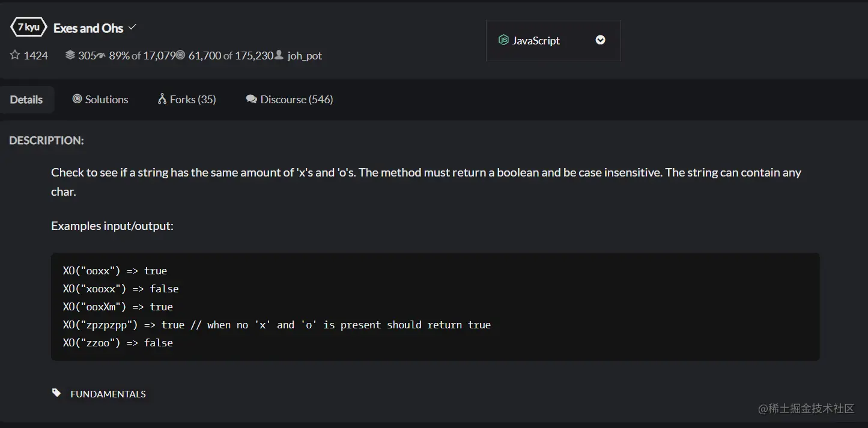Viewport: 868px width, 428px height.
Task: Click the user icon next to joh_pot
Action: (x=279, y=55)
